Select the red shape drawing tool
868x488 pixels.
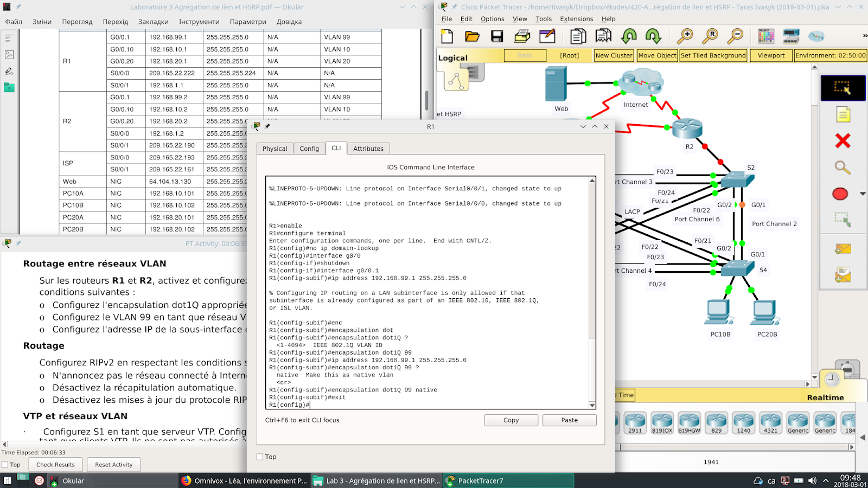pyautogui.click(x=840, y=194)
